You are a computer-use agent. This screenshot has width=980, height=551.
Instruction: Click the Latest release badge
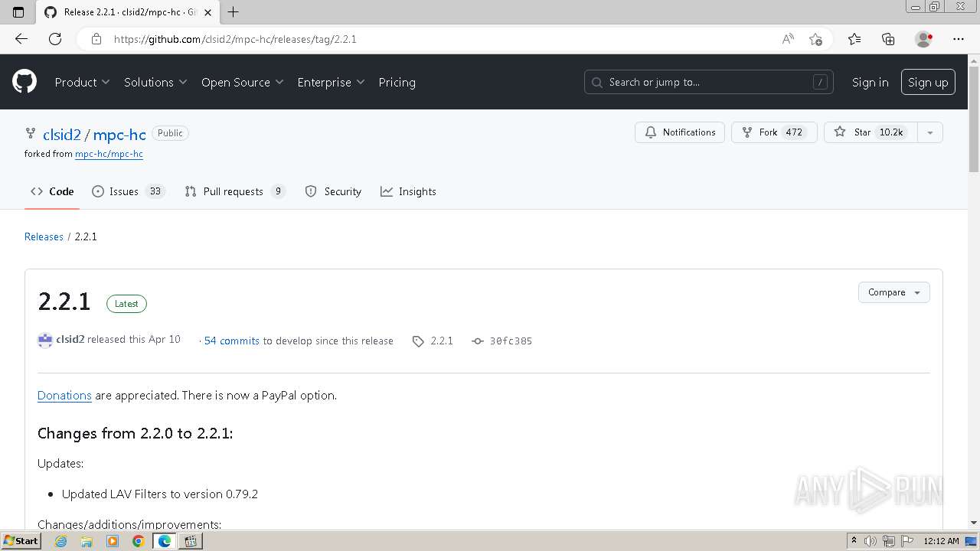pos(126,304)
